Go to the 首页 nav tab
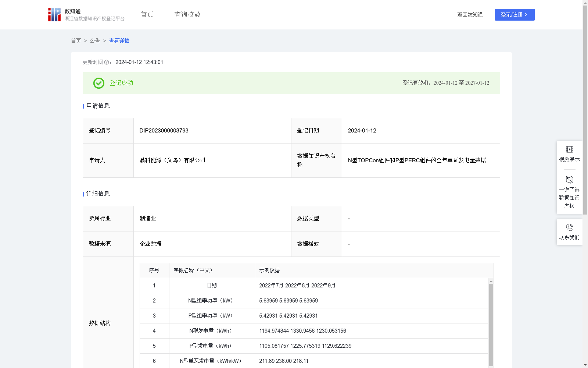 [x=147, y=15]
